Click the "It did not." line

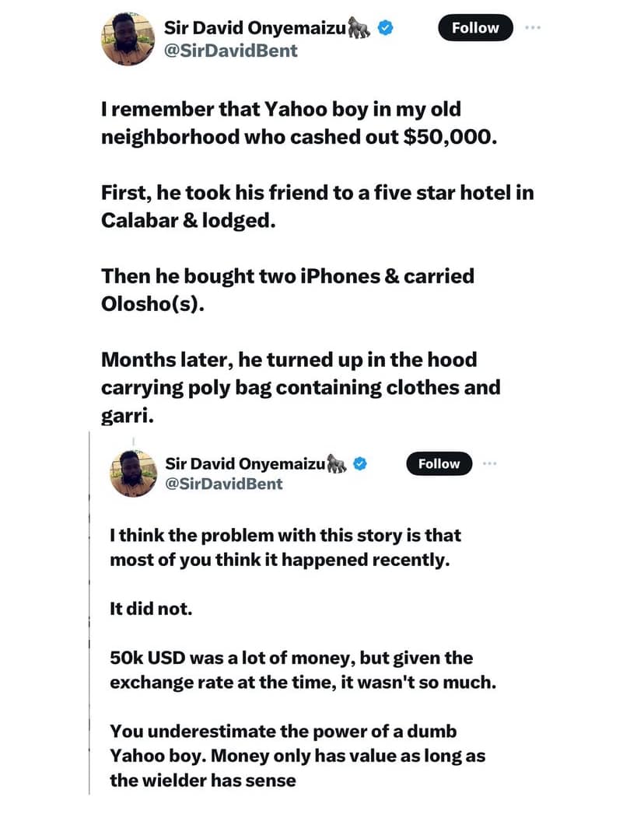point(150,609)
